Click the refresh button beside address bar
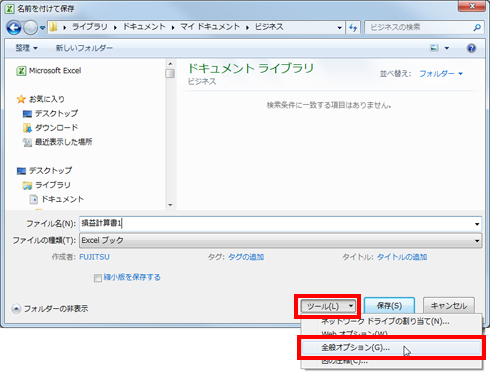 pyautogui.click(x=353, y=28)
